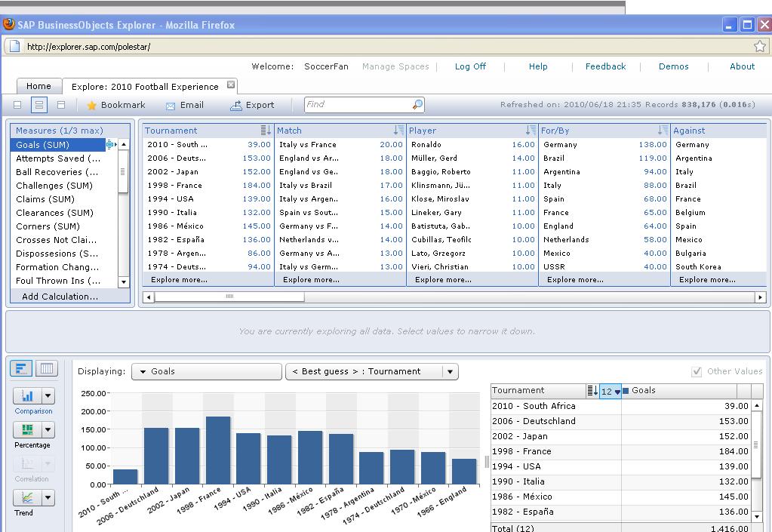
Task: Open the 12 values count dropdown
Action: (610, 391)
